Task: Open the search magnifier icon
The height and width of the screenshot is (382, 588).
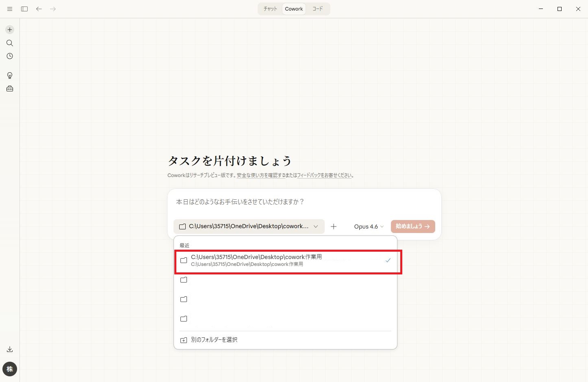Action: click(10, 43)
